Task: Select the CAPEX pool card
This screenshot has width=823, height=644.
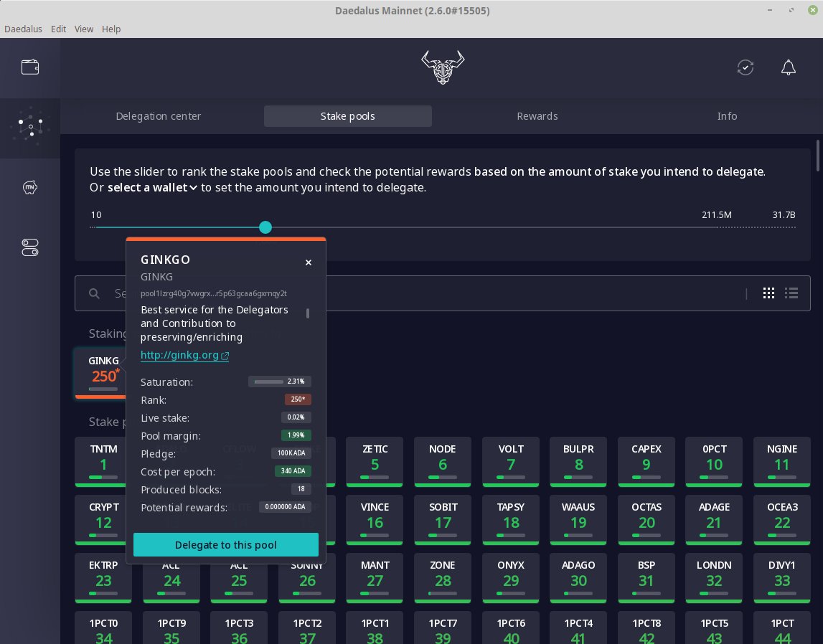Action: pyautogui.click(x=646, y=462)
